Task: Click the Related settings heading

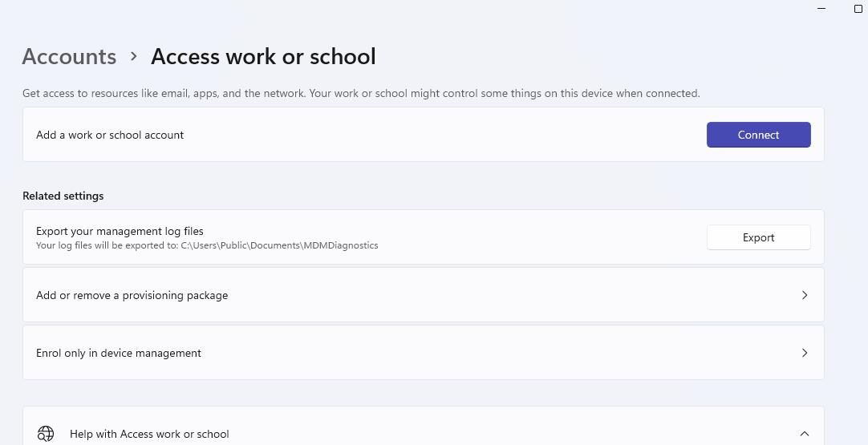Action: click(63, 196)
